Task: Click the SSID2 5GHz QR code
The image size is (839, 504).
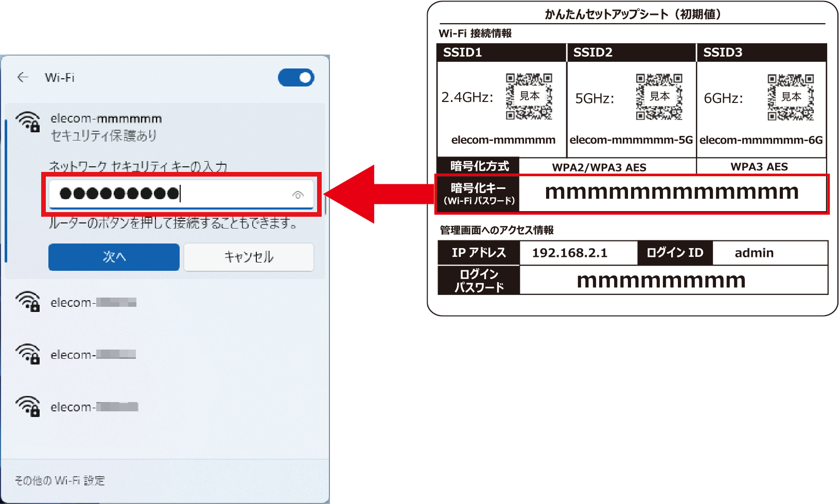Action: point(659,97)
